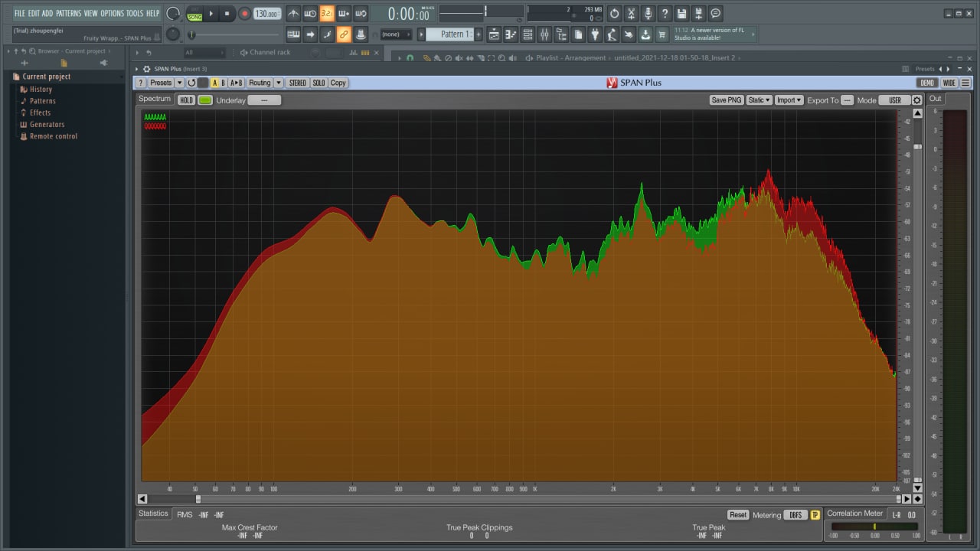Click the one-click audio recording microphone icon
Image resolution: width=980 pixels, height=551 pixels.
tap(648, 14)
